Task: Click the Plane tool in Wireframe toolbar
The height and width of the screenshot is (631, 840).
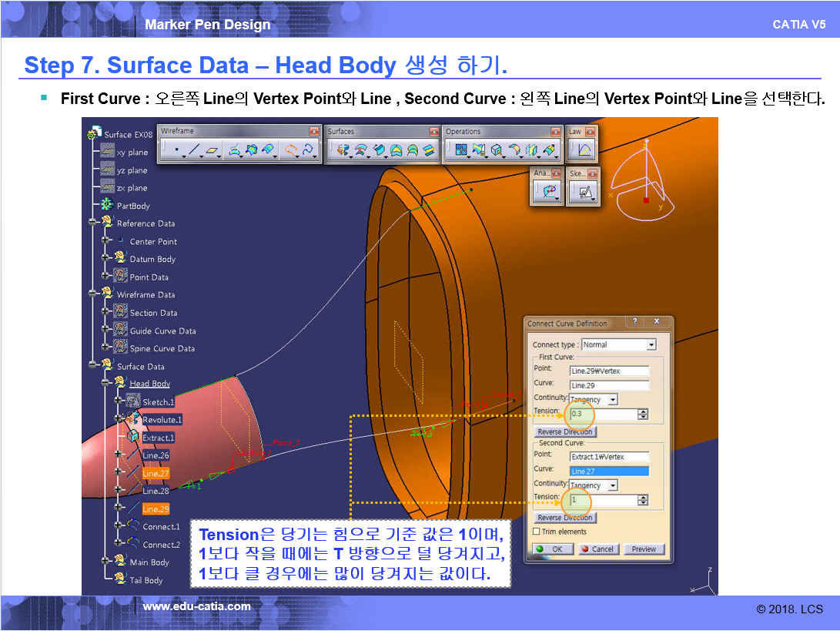Action: pyautogui.click(x=213, y=151)
